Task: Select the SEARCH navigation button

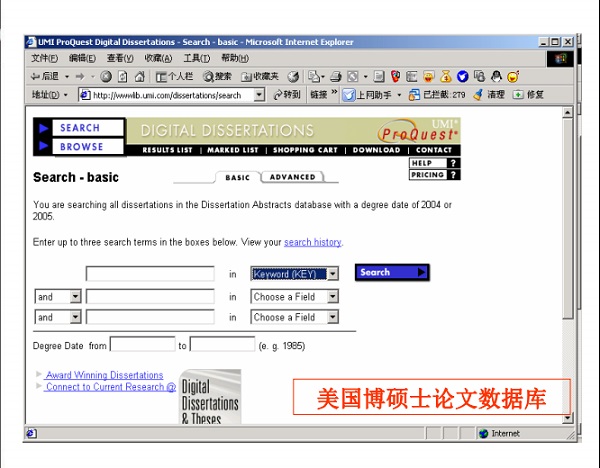Action: (x=88, y=127)
